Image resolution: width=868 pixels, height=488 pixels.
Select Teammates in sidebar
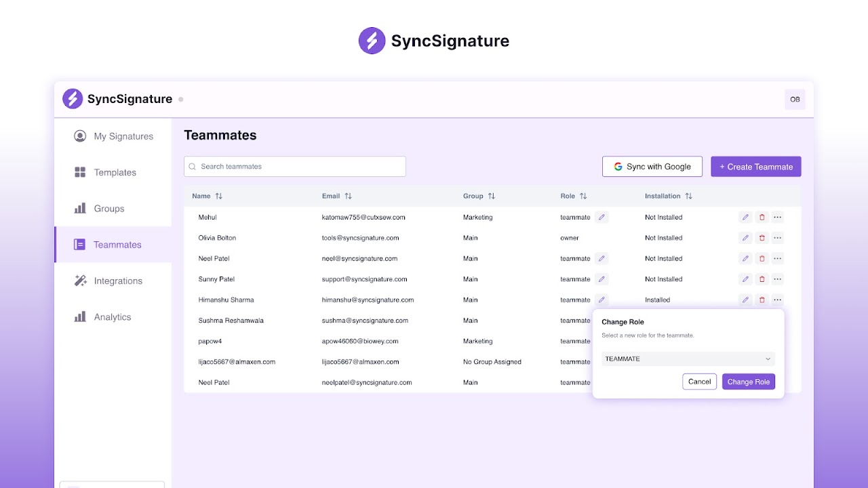tap(113, 245)
